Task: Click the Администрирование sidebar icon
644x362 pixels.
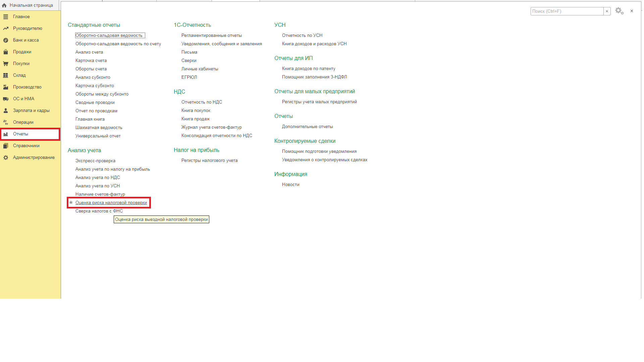Action: [6, 157]
